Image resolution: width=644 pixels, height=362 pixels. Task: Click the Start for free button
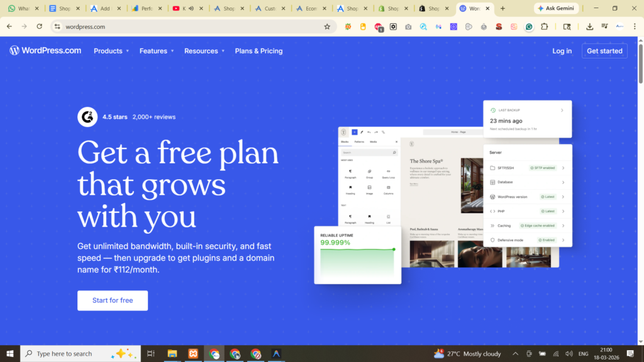tap(113, 300)
